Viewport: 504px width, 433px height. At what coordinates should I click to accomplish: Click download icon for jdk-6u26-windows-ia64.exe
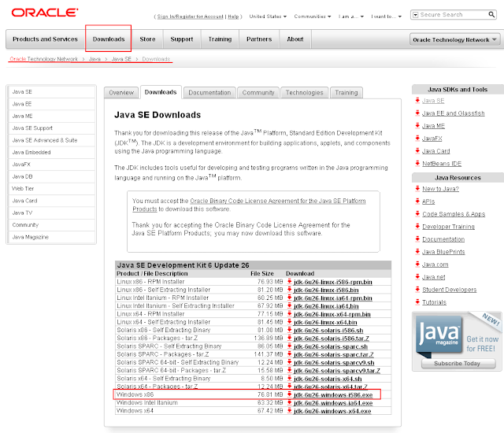tap(289, 402)
